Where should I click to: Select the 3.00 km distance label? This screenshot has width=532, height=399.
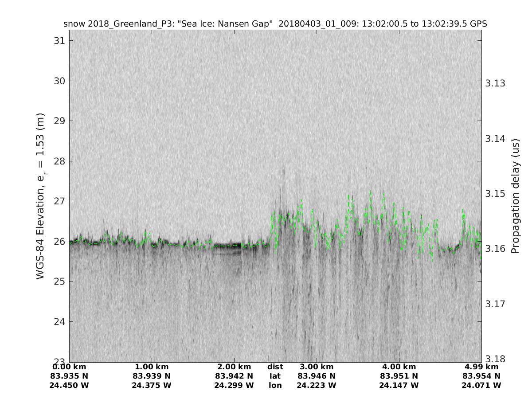(317, 367)
